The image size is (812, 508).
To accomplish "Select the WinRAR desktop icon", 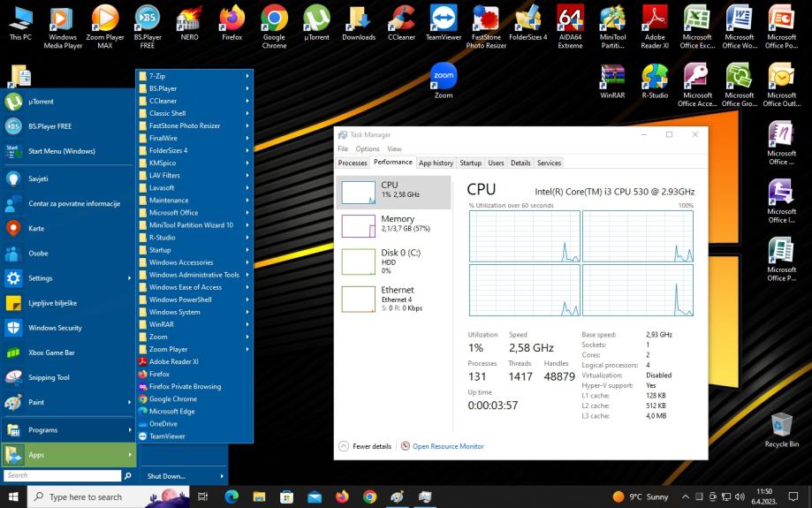I will pos(612,80).
